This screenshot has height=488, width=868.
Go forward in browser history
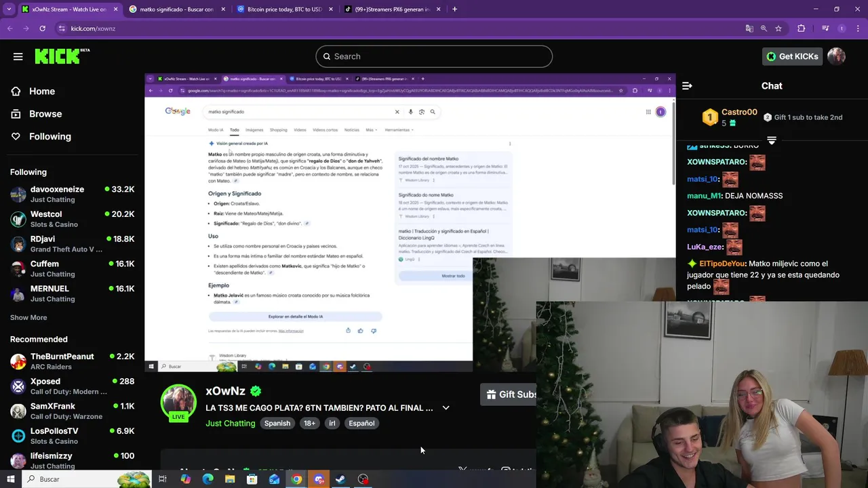[26, 28]
